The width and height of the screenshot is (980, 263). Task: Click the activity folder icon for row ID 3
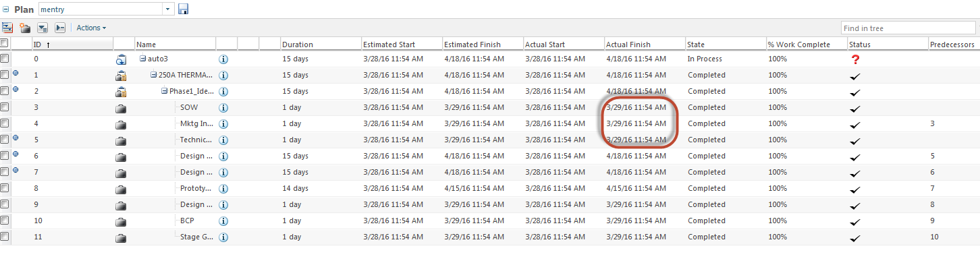tap(121, 108)
